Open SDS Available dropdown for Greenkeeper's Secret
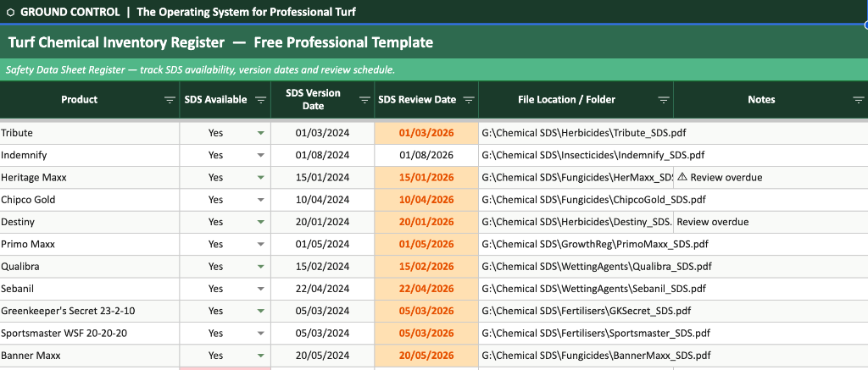This screenshot has width=868, height=370. pyautogui.click(x=261, y=311)
